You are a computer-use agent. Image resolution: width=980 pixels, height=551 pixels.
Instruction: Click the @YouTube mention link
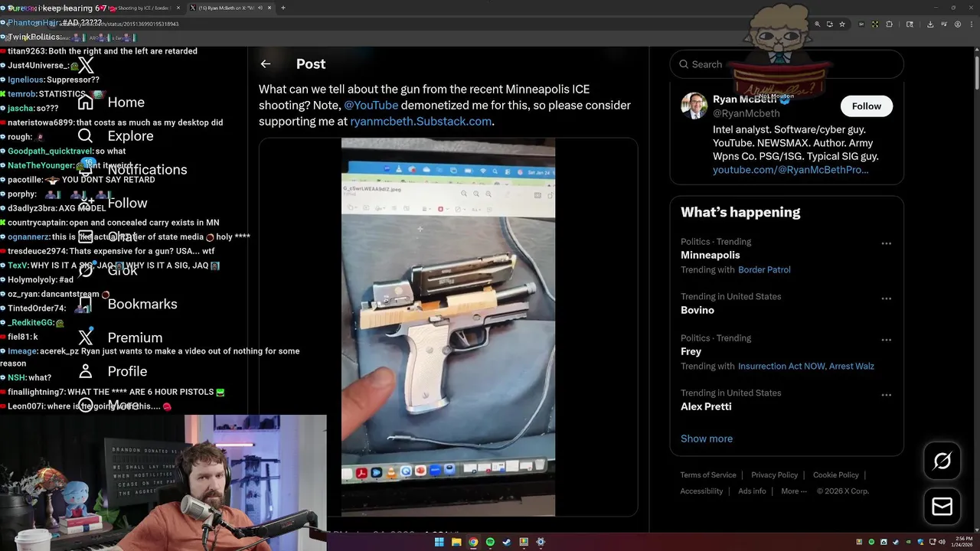(371, 106)
